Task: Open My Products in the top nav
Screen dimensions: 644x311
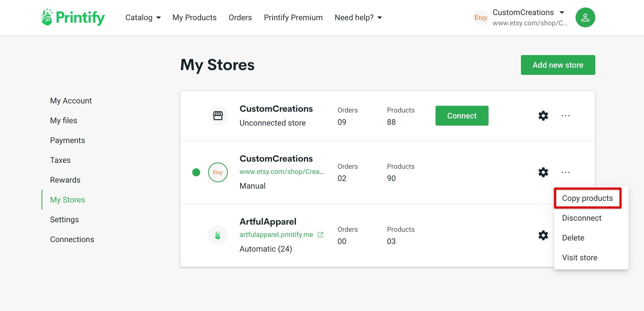Action: click(195, 17)
